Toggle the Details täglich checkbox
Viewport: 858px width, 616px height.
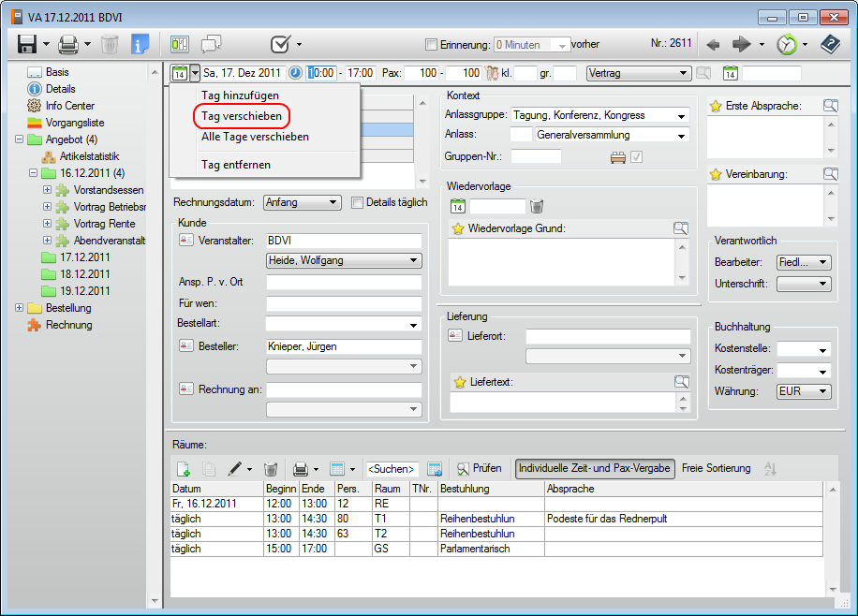coord(357,202)
